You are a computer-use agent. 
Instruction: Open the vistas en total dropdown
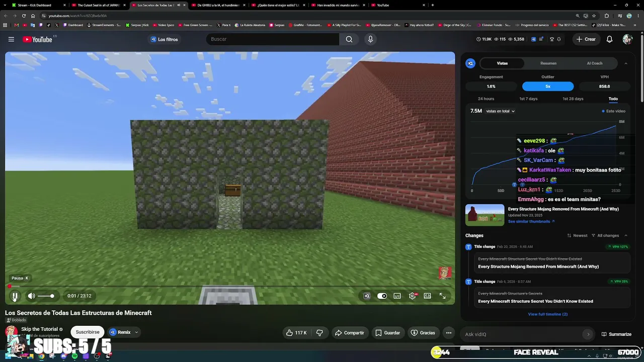500,111
